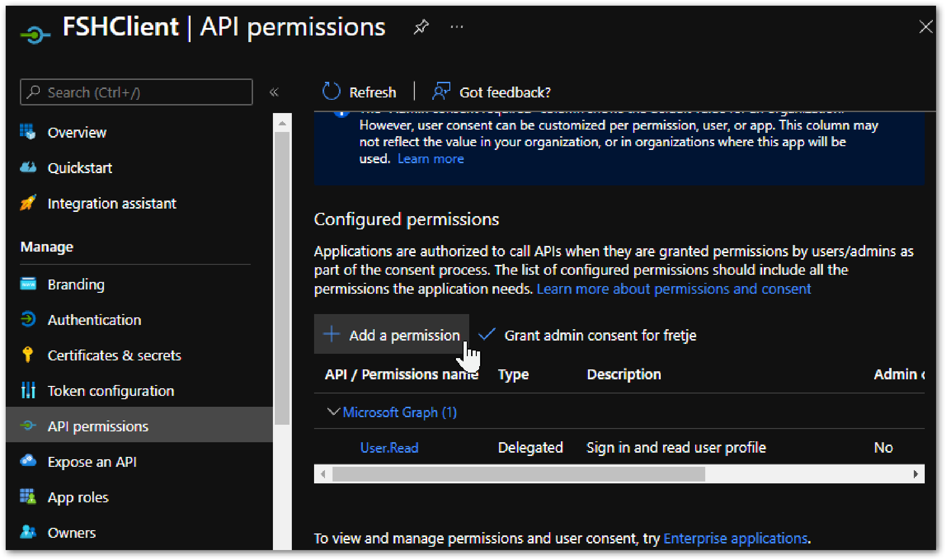Screen dimensions: 946x560
Task: Switch to the Quickstart section
Action: pos(79,167)
